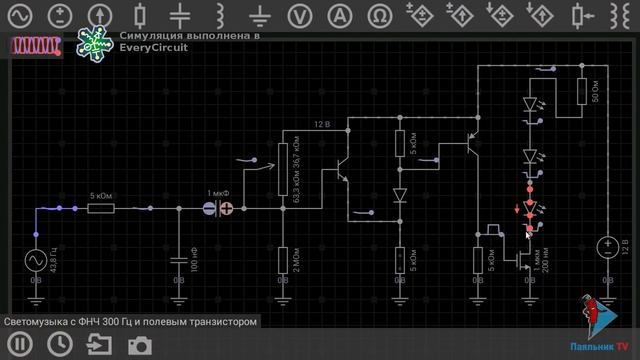Viewport: 640px width, 360px height.
Task: Select the MOSFET transistor
Action: click(x=524, y=260)
